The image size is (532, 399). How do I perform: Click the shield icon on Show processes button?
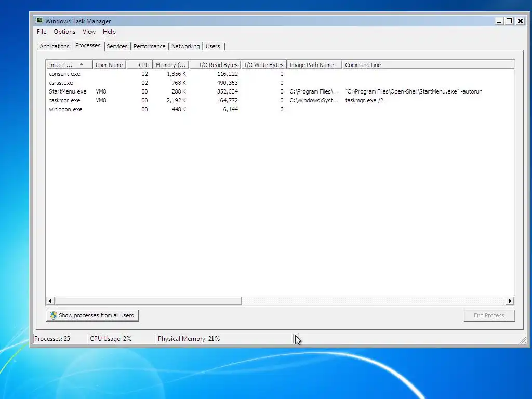tap(54, 315)
